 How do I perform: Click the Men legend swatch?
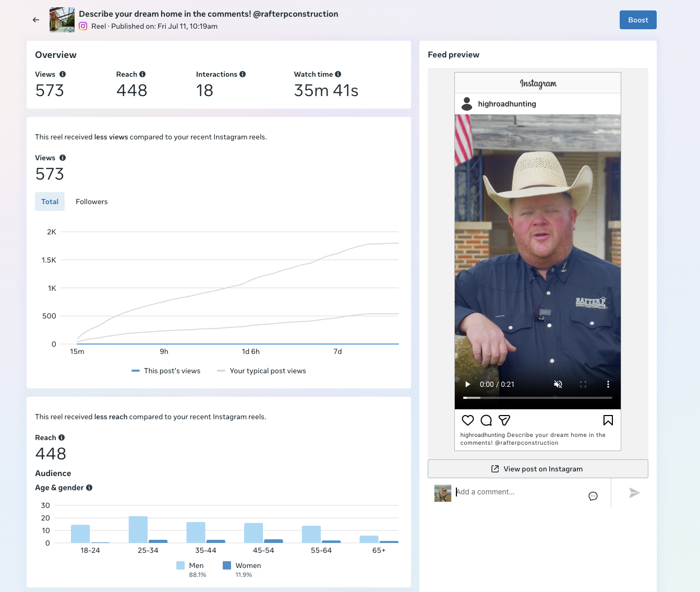(x=180, y=565)
